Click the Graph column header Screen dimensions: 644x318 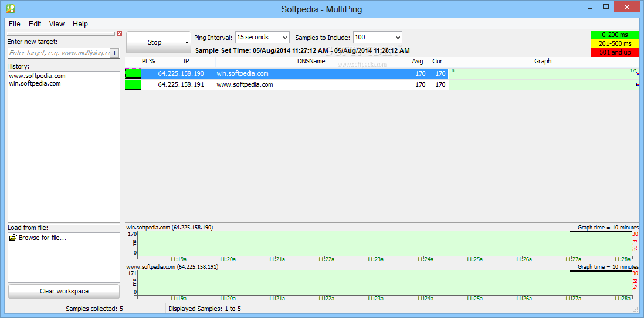pyautogui.click(x=543, y=61)
